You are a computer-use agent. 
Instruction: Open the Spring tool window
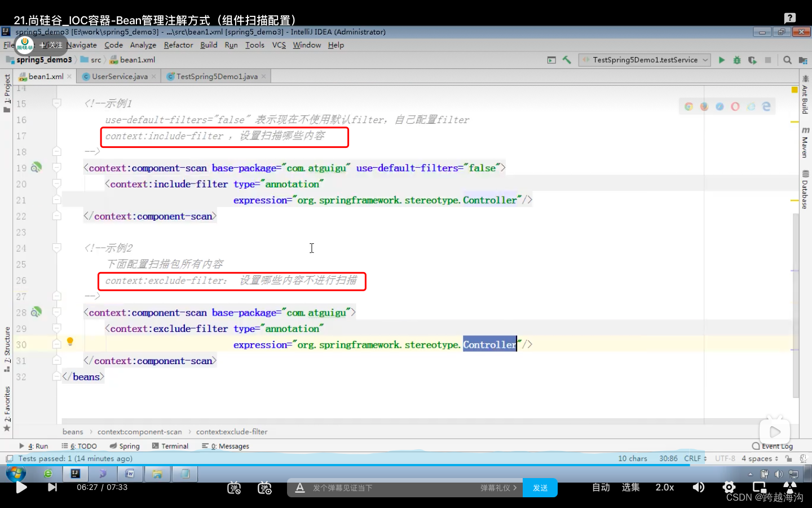(x=125, y=446)
